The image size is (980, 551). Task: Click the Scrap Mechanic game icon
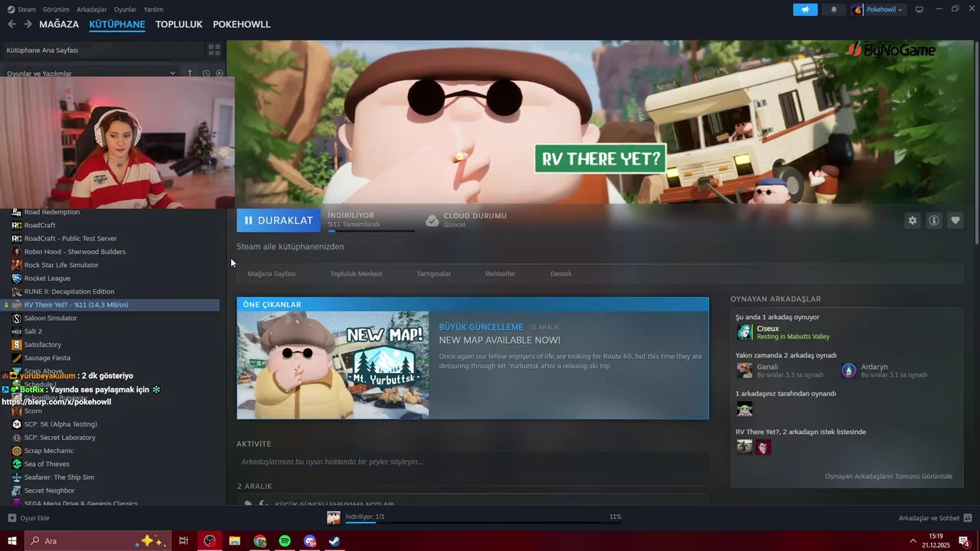click(x=17, y=451)
